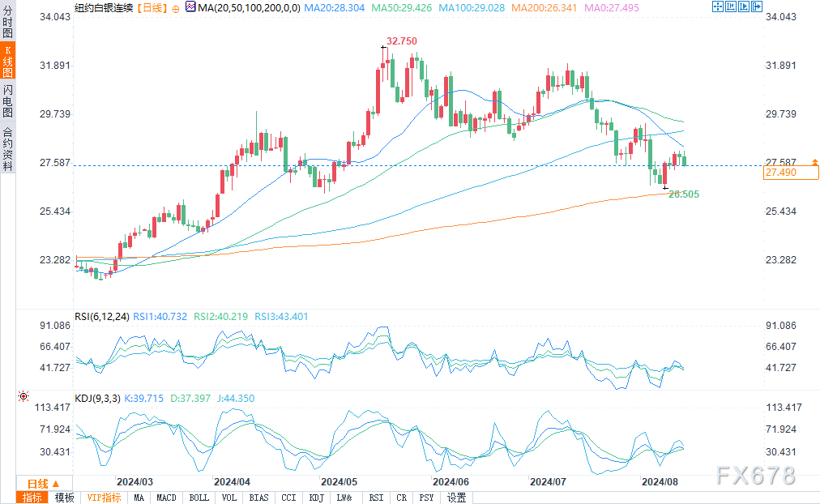Click the 32.750 high price marker
Viewport: 820px width, 504px height.
coord(401,41)
